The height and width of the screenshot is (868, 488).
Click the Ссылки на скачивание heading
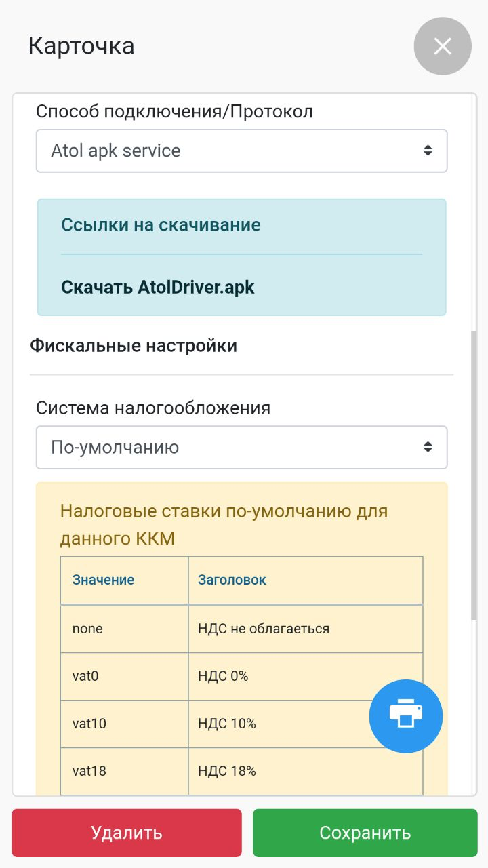click(x=161, y=225)
